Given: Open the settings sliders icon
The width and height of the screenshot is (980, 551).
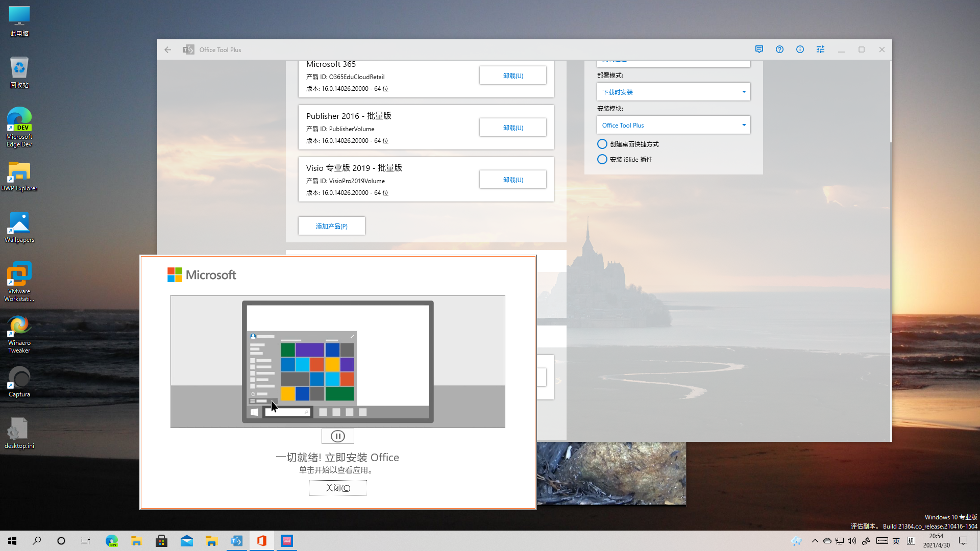Looking at the screenshot, I should click(x=820, y=49).
